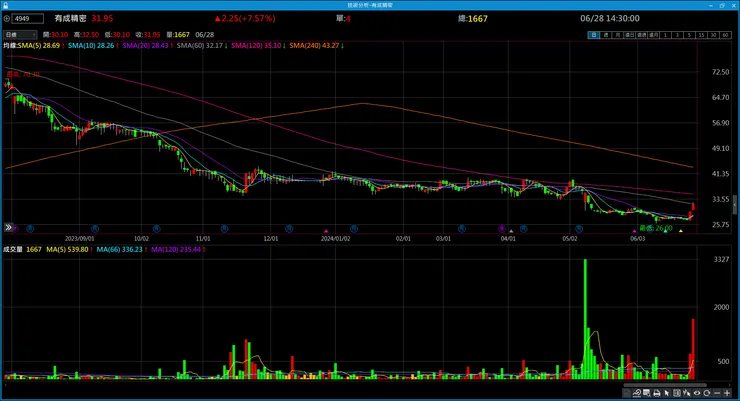
Task: Select the 日 daily timeframe button
Action: 594,35
